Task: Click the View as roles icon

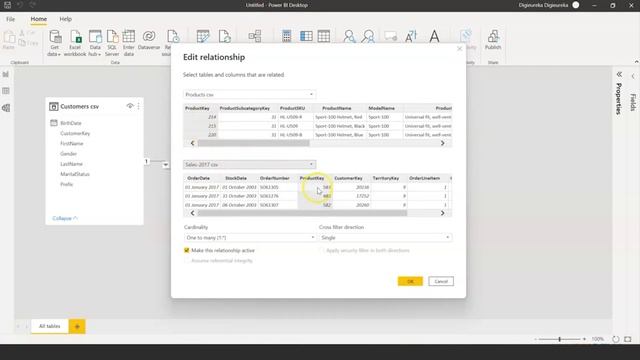Action: tap(368, 36)
